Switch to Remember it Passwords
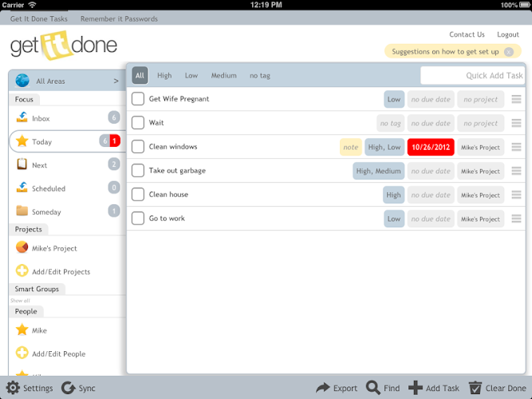Viewport: 532px width, 399px height. click(x=119, y=18)
